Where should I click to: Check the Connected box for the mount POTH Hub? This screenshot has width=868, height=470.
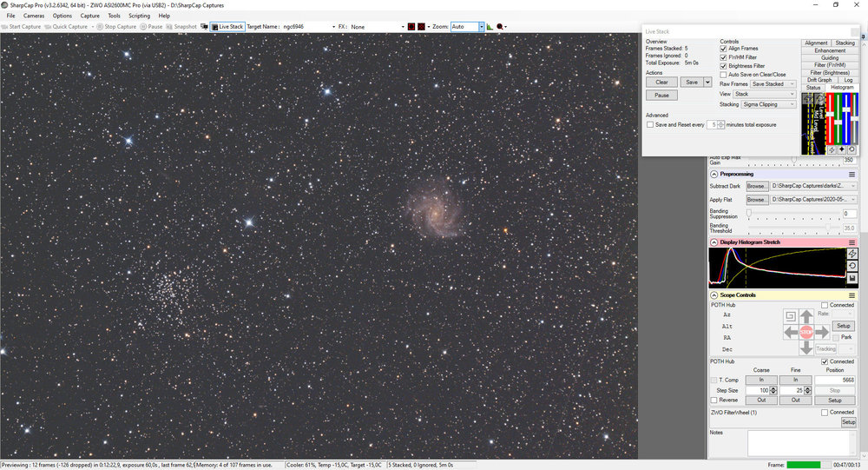point(825,305)
